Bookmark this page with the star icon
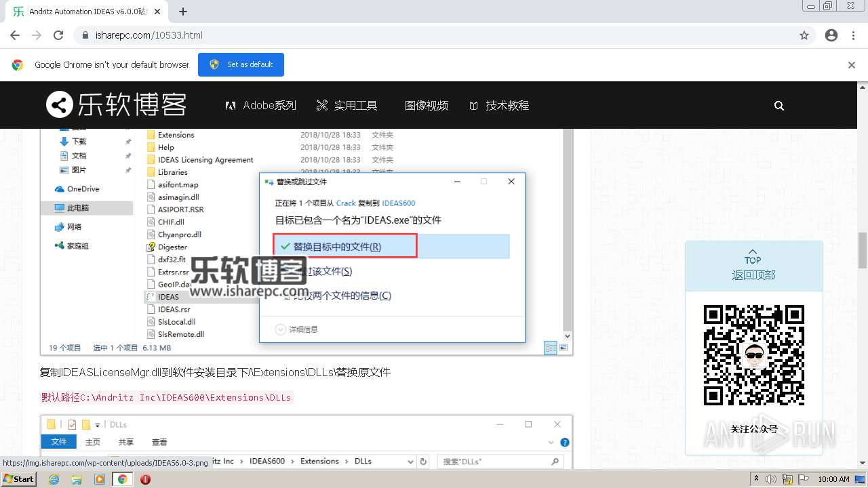Image resolution: width=868 pixels, height=488 pixels. click(x=804, y=35)
